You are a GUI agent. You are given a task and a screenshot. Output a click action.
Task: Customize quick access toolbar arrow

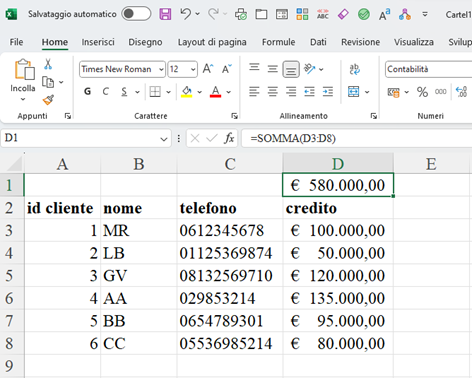click(425, 14)
